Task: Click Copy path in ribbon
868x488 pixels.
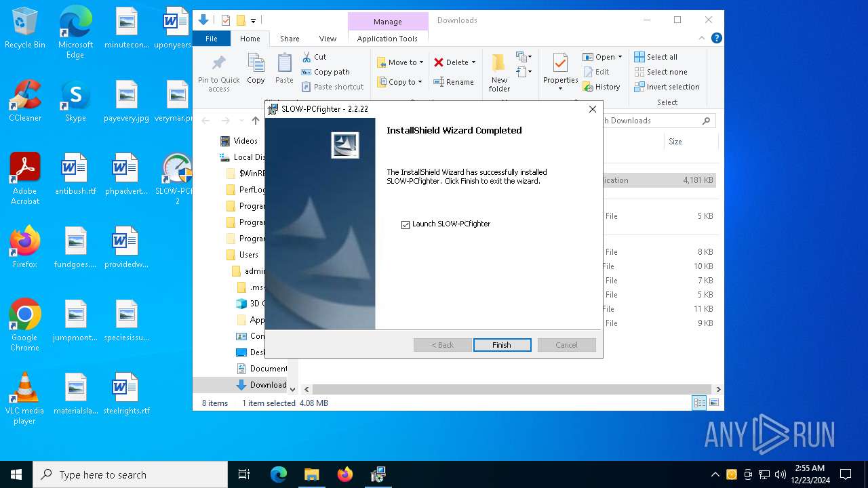Action: [x=325, y=72]
